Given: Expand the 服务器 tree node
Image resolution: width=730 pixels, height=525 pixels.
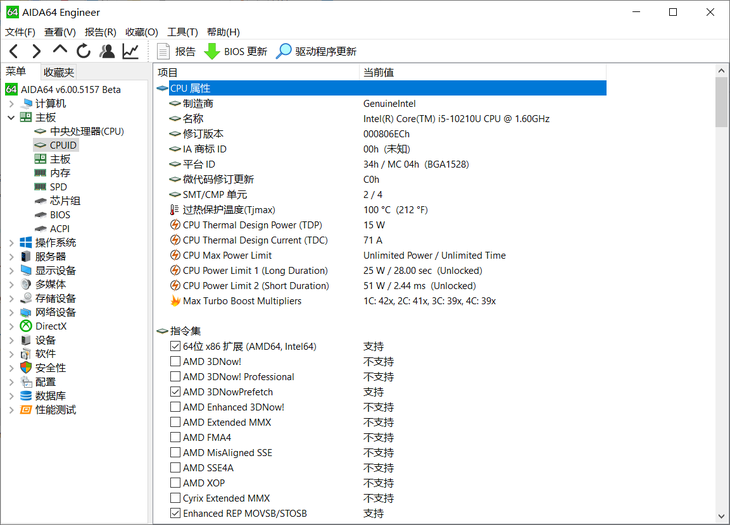Looking at the screenshot, I should 11,256.
